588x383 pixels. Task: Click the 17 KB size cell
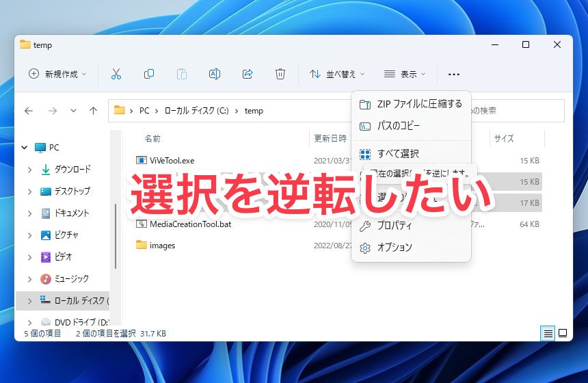pos(529,203)
